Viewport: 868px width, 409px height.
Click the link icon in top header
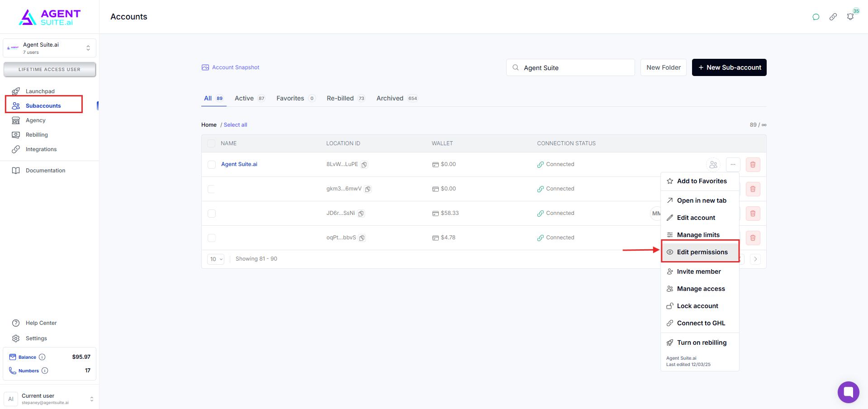coord(833,17)
